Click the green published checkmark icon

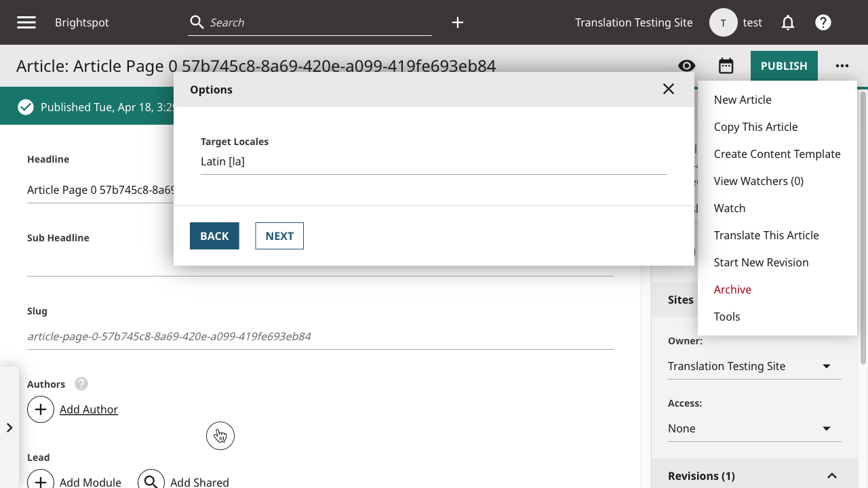[x=26, y=107]
